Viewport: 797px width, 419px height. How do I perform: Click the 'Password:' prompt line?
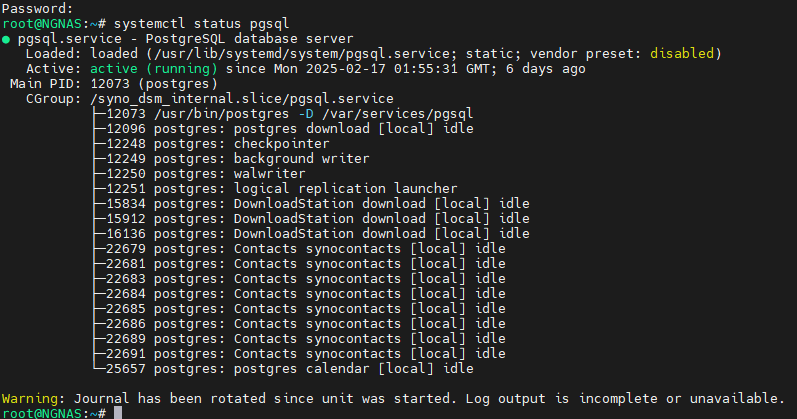pyautogui.click(x=38, y=9)
